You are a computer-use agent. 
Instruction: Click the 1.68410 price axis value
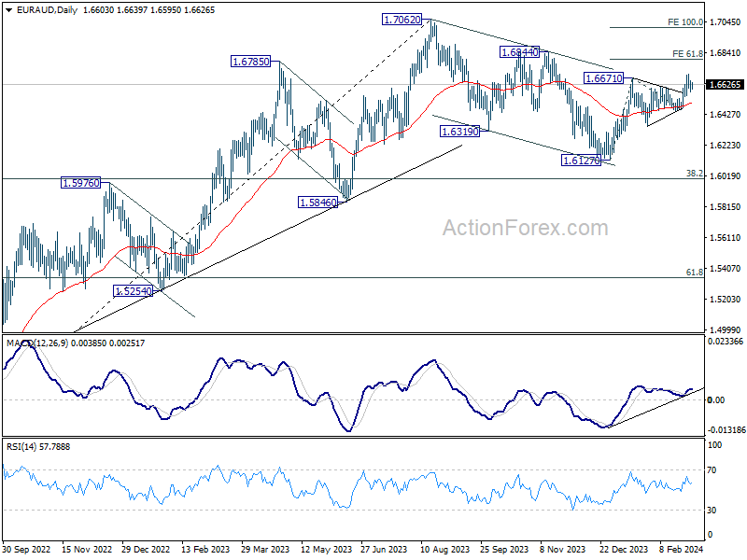click(x=726, y=53)
